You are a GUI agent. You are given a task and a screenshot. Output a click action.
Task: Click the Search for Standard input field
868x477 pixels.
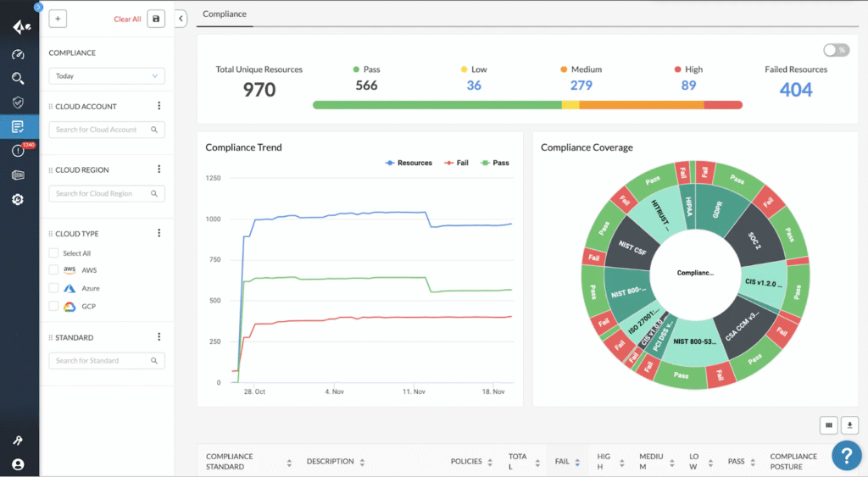click(100, 361)
